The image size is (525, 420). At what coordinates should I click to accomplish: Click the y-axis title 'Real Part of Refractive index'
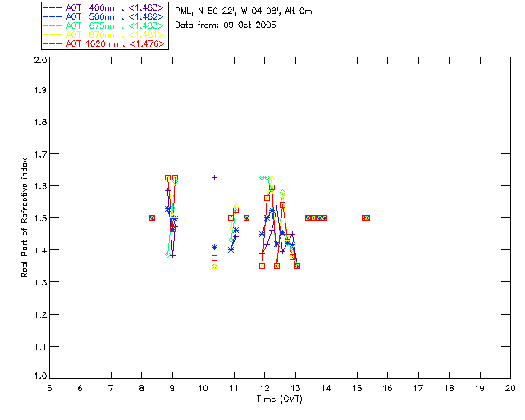click(25, 217)
